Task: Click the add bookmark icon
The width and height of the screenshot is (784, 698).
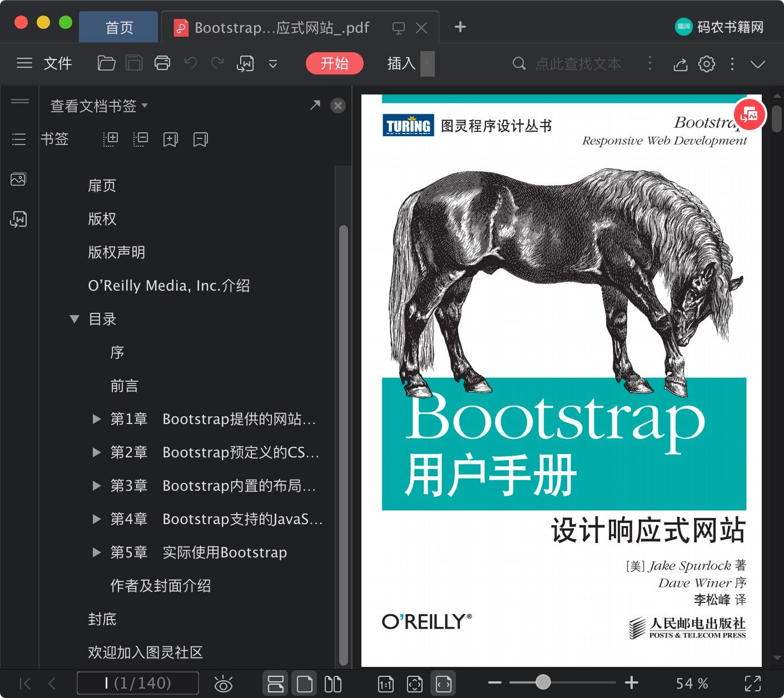Action: tap(171, 139)
